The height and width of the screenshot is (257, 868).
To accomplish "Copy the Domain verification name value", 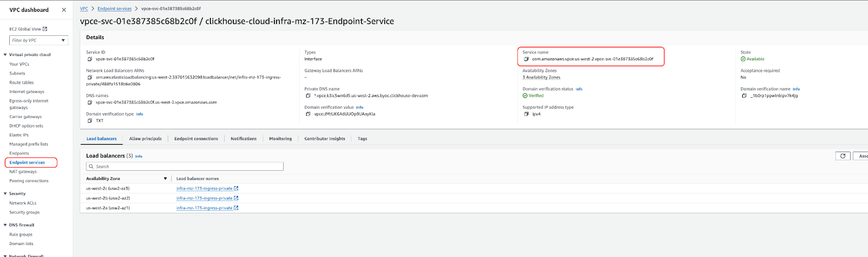I will pyautogui.click(x=744, y=96).
